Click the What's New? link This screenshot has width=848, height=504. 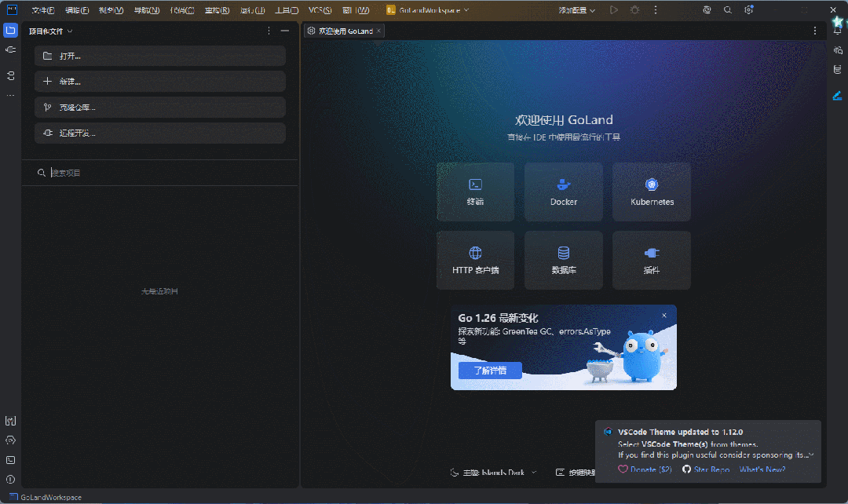[762, 469]
